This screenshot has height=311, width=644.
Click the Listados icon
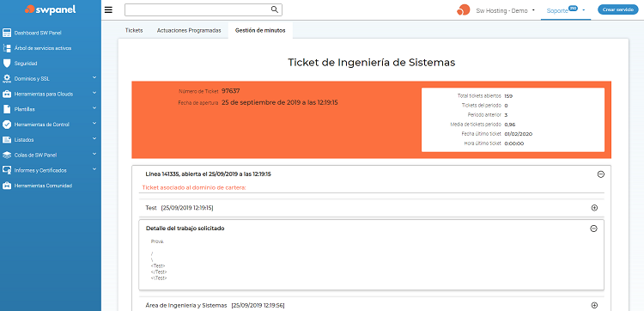[x=7, y=140]
